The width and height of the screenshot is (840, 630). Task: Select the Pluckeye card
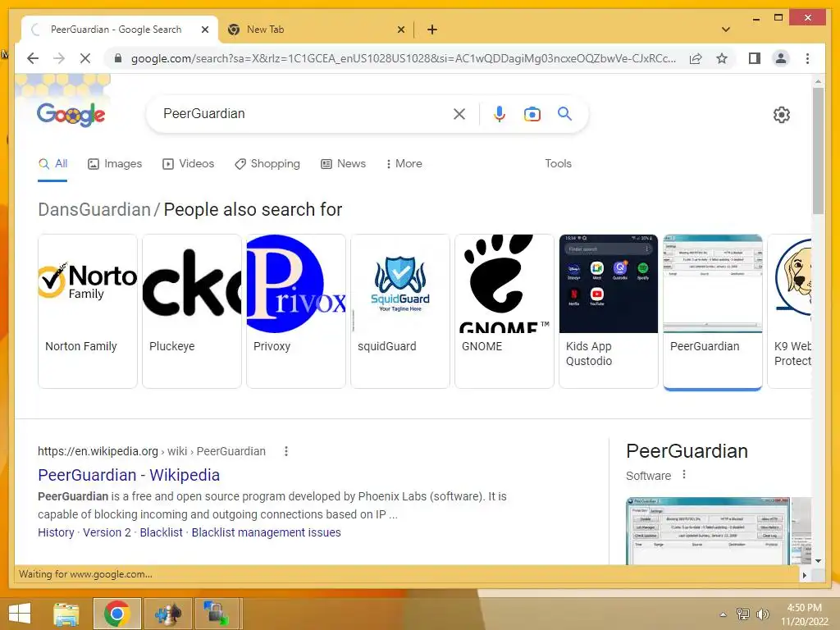point(192,311)
